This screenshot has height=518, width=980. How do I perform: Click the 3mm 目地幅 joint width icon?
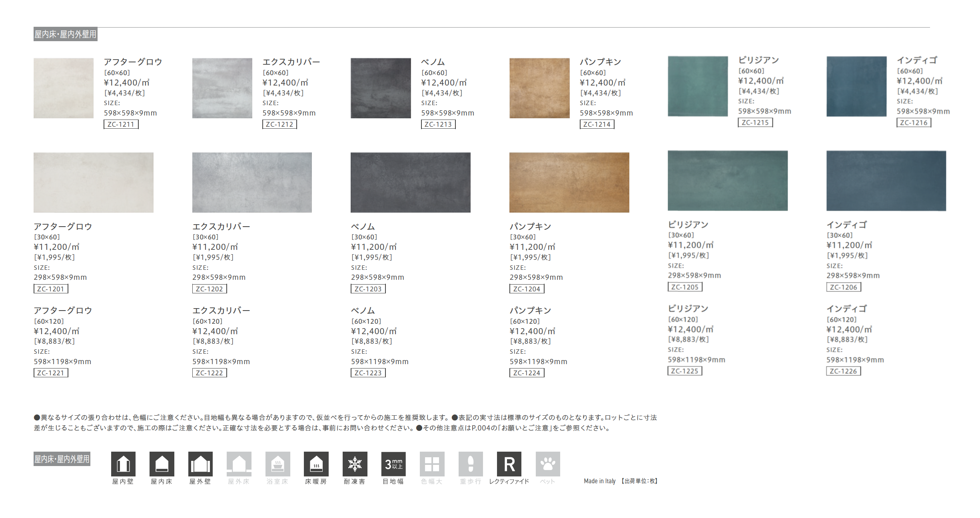point(393,464)
